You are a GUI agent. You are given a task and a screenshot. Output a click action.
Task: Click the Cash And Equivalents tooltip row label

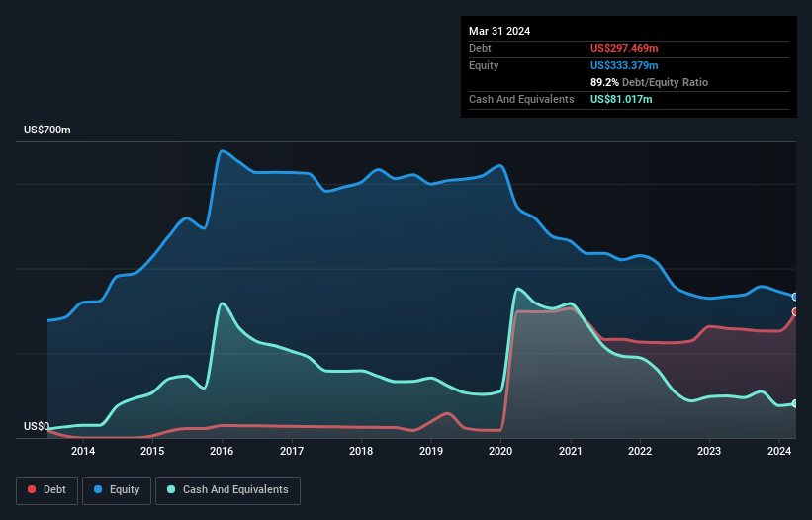click(521, 99)
